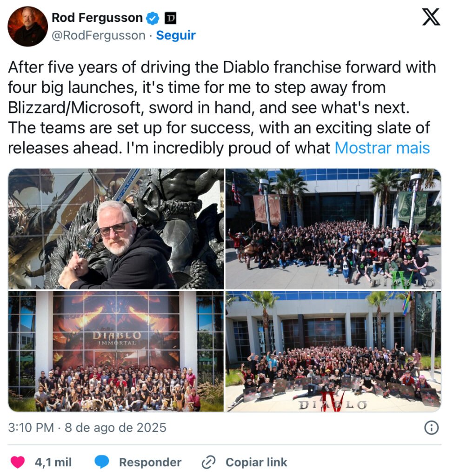
Task: Open the large team group photo with palms
Action: pos(333,229)
